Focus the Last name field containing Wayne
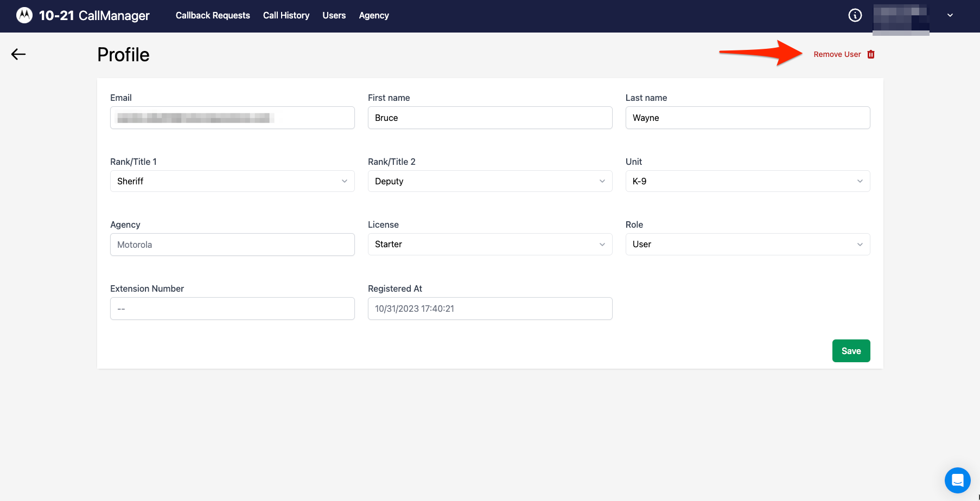980x501 pixels. coord(748,118)
